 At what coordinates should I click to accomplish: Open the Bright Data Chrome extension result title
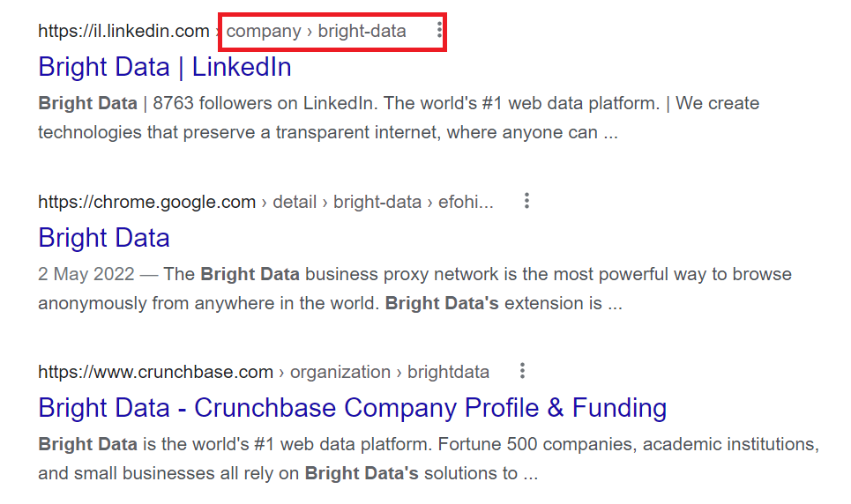point(104,238)
